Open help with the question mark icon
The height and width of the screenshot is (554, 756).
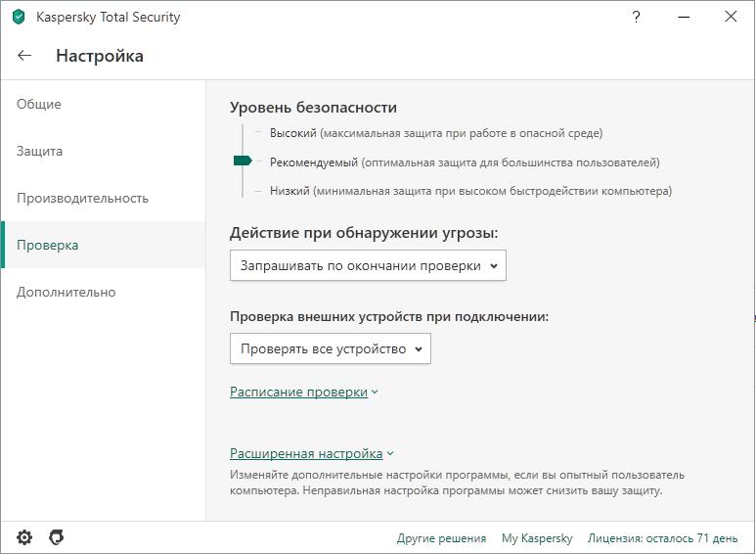[x=637, y=17]
